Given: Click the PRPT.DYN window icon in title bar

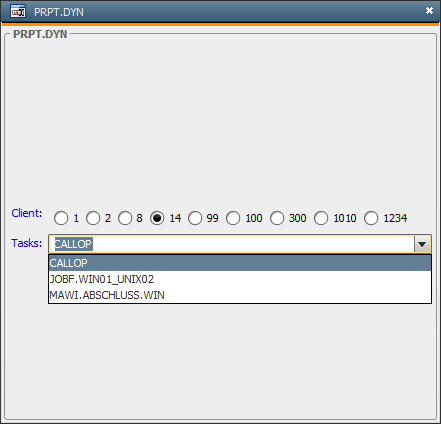Looking at the screenshot, I should (18, 12).
